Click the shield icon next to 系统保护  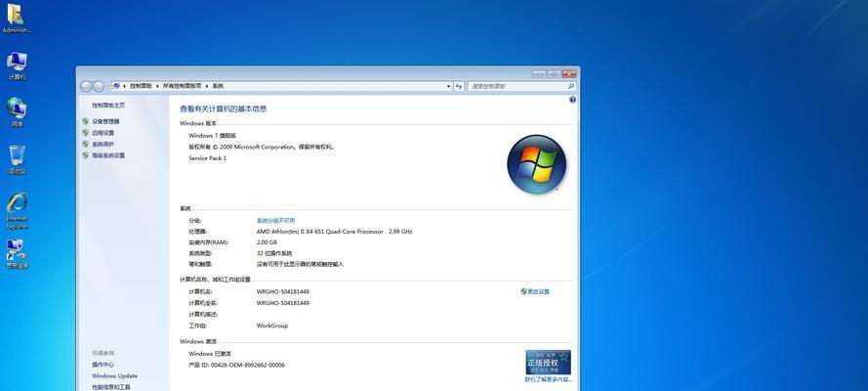click(85, 144)
